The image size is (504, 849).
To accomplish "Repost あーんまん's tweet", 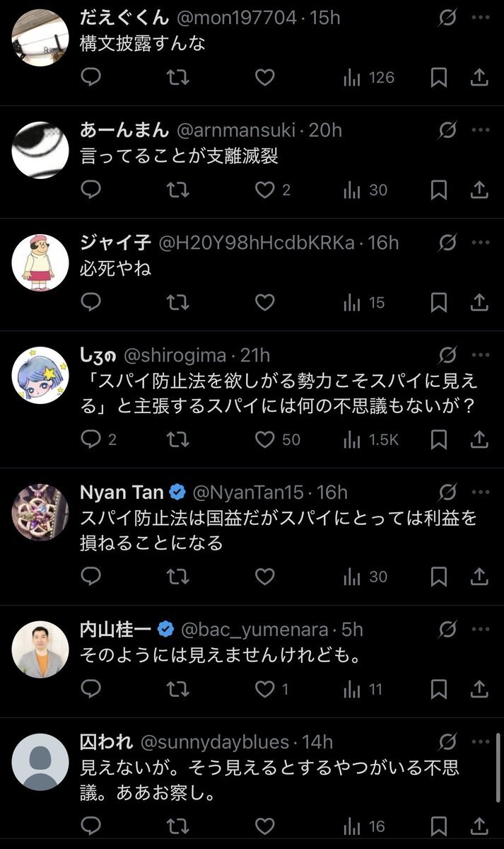I will (177, 190).
